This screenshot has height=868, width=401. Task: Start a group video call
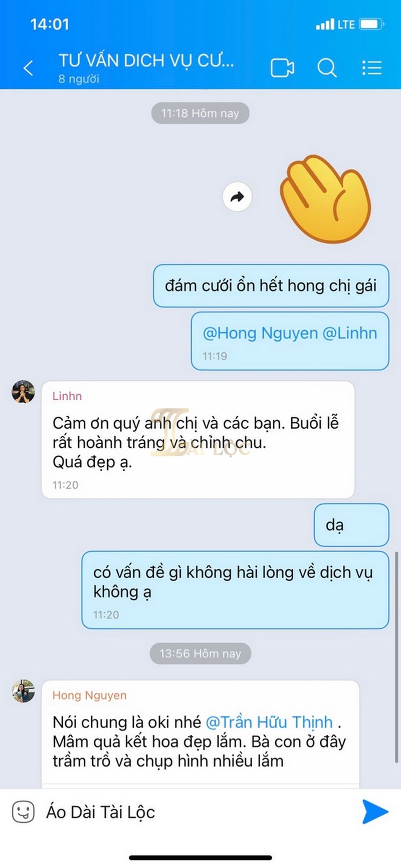[282, 68]
